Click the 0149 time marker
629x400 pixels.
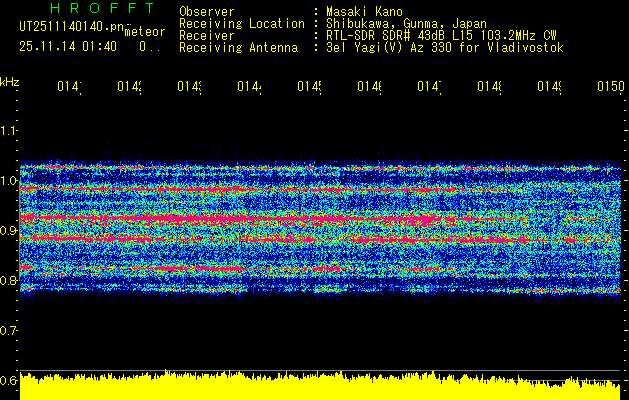(549, 86)
